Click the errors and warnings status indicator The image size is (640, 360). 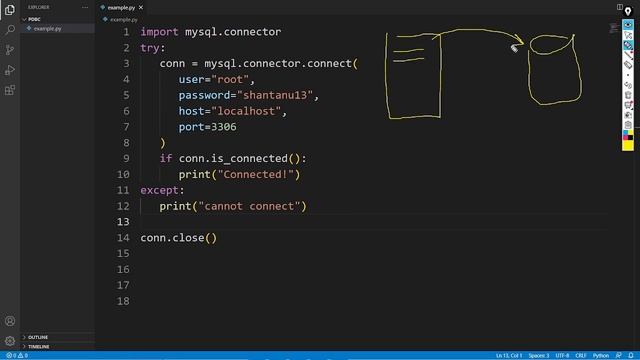(x=17, y=356)
